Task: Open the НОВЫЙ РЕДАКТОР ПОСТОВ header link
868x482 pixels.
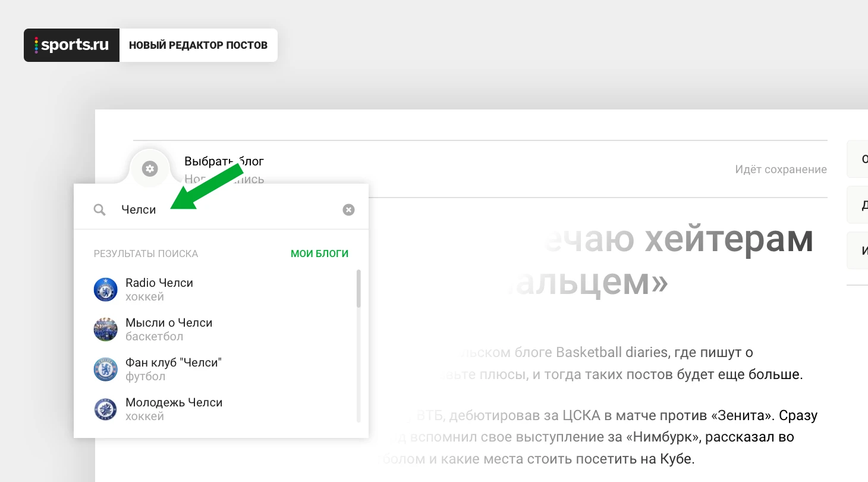Action: point(199,45)
